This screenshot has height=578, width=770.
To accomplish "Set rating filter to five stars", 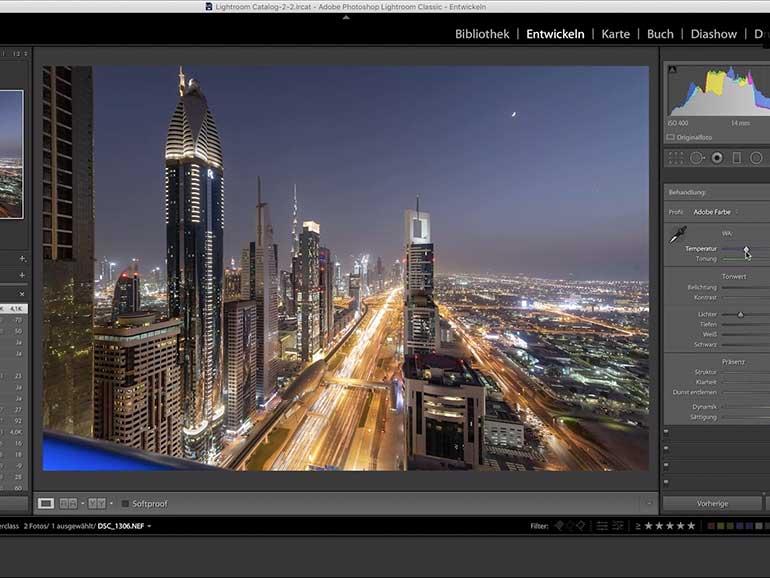I will coord(691,526).
